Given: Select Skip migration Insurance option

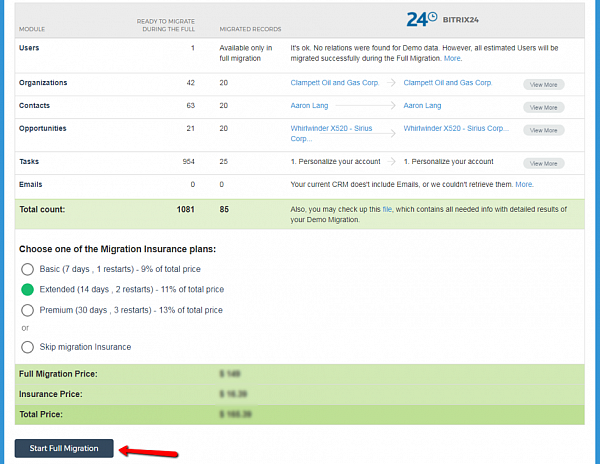Looking at the screenshot, I should click(27, 347).
